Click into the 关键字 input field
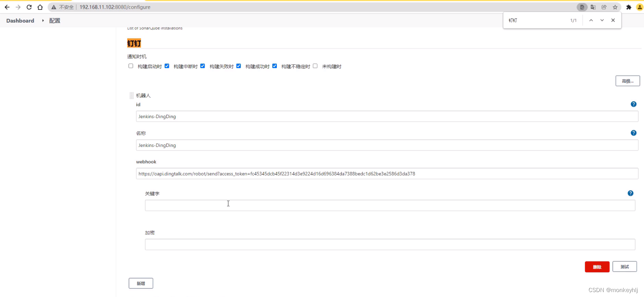 [390, 206]
